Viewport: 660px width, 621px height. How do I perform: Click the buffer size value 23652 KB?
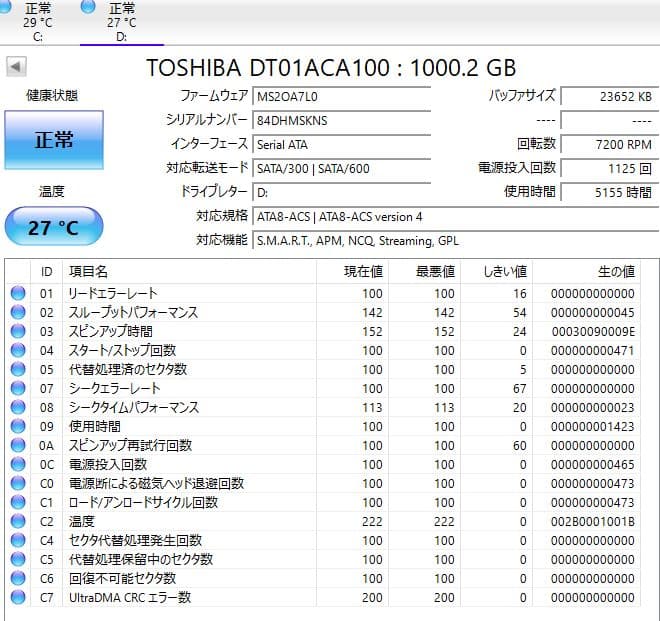(x=609, y=96)
